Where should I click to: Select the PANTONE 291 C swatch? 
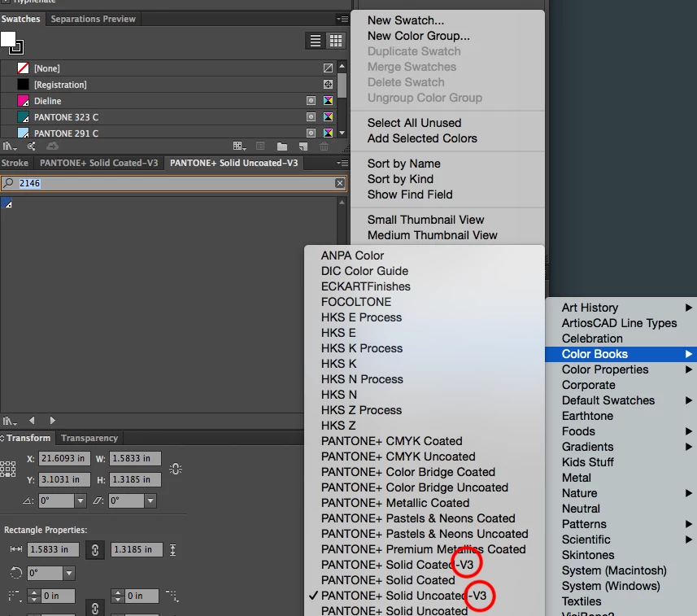pyautogui.click(x=168, y=133)
